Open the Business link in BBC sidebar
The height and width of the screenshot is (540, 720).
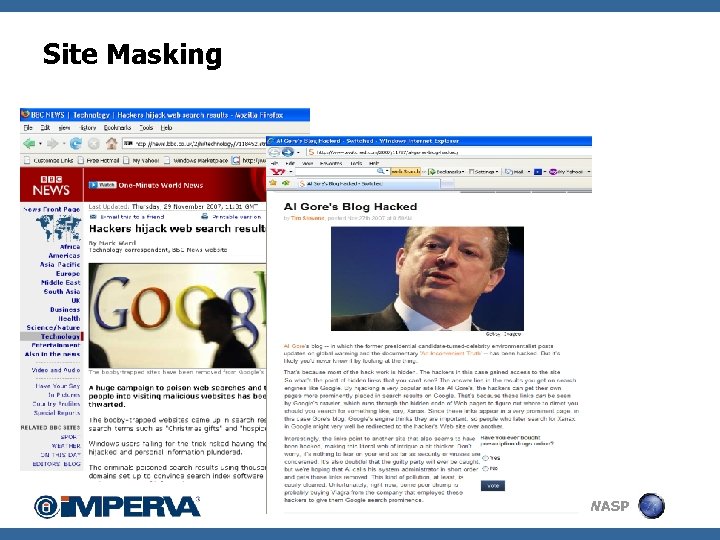[x=65, y=309]
